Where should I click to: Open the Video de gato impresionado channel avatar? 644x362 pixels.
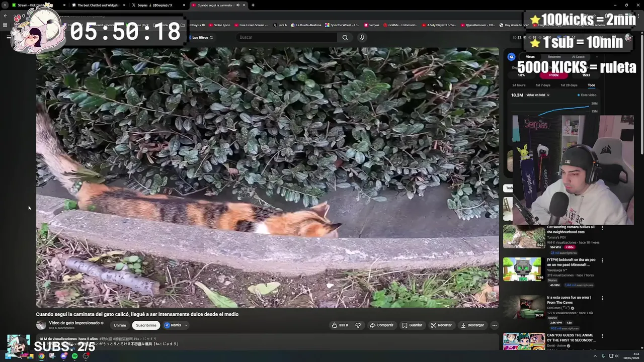tap(41, 325)
